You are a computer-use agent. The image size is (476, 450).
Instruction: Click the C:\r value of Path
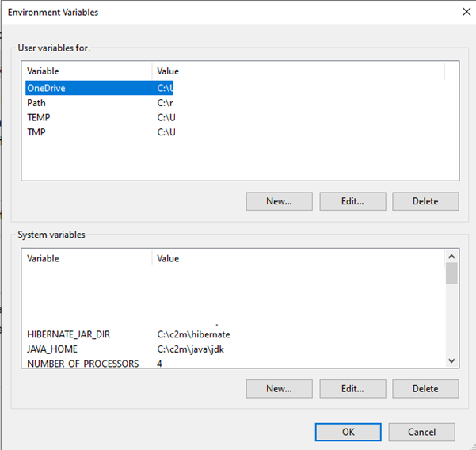click(166, 103)
